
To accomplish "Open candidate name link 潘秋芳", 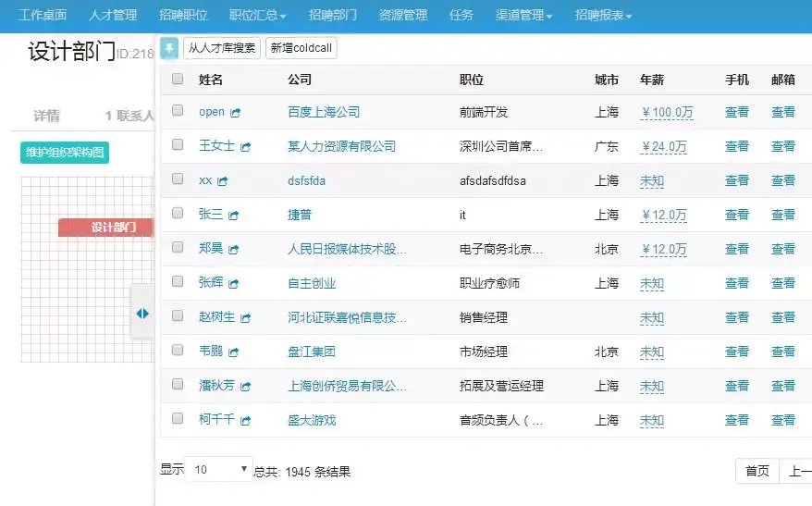I will coord(217,386).
